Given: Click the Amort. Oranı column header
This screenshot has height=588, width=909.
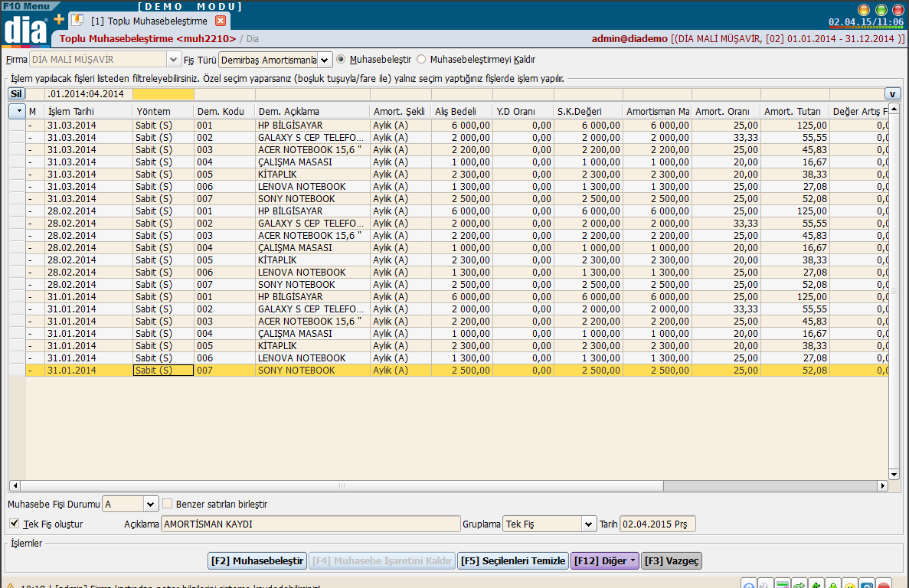Looking at the screenshot, I should (727, 111).
